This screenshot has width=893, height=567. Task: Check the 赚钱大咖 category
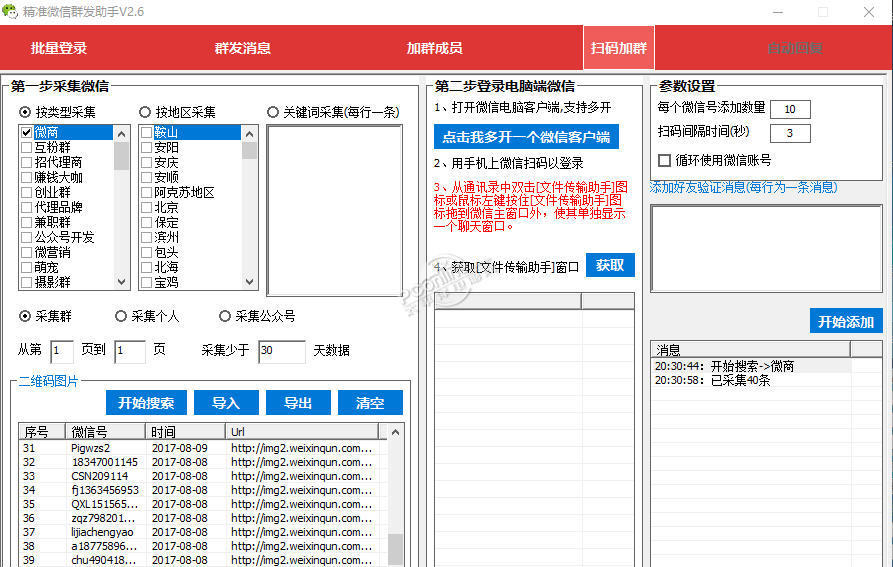pyautogui.click(x=26, y=178)
